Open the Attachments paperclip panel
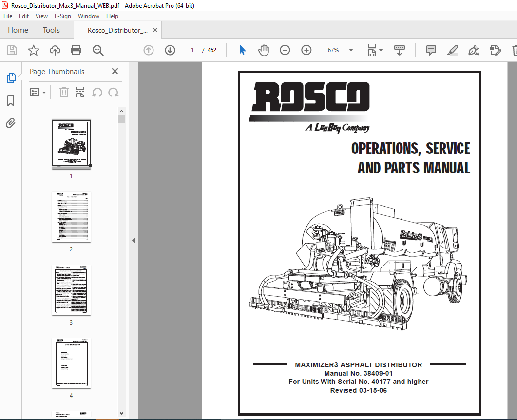Screen dimensions: 517x420 coord(11,123)
